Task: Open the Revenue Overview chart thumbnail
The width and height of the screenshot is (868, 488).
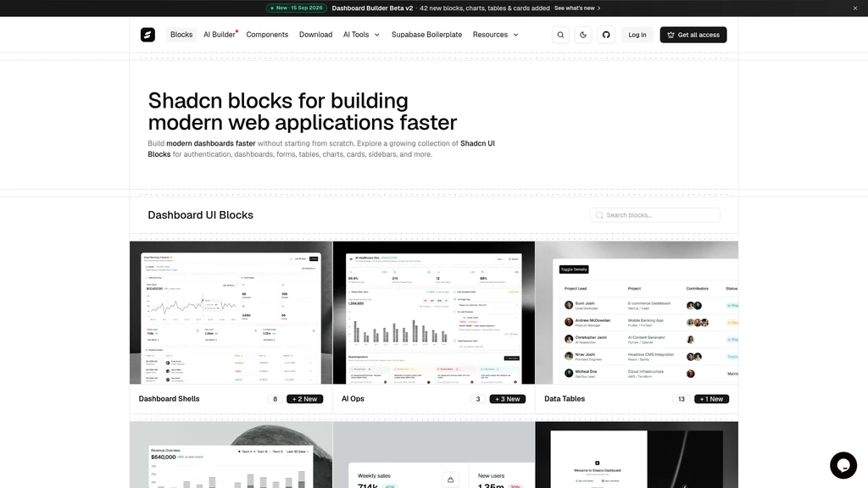Action: (231, 455)
